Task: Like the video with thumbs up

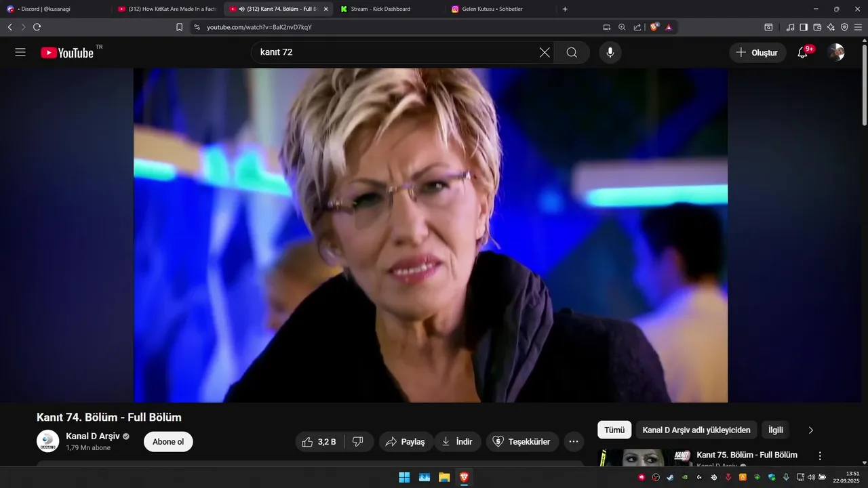Action: coord(319,442)
